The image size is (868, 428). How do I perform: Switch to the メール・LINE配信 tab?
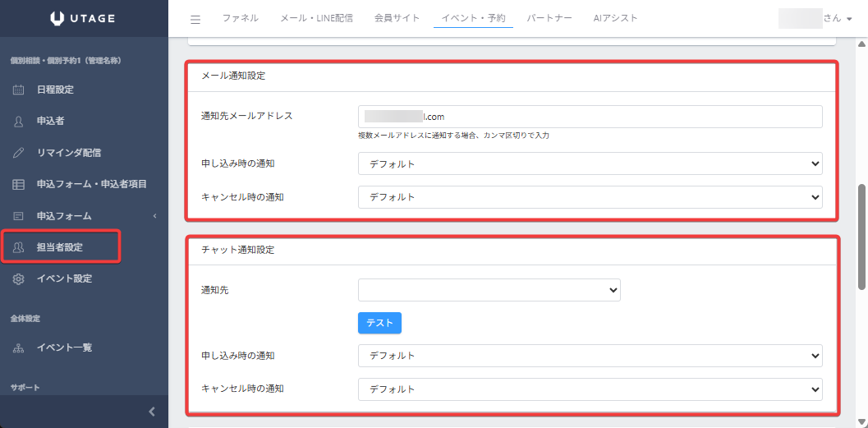point(316,18)
